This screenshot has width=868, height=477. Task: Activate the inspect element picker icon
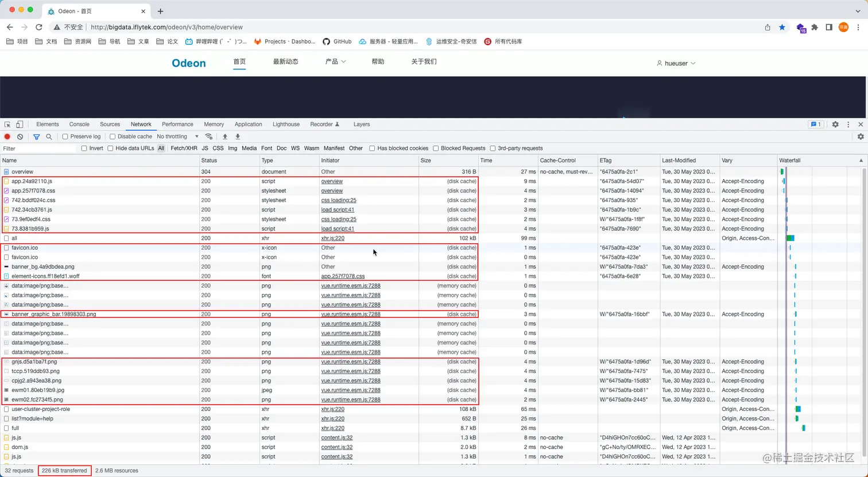click(x=7, y=124)
